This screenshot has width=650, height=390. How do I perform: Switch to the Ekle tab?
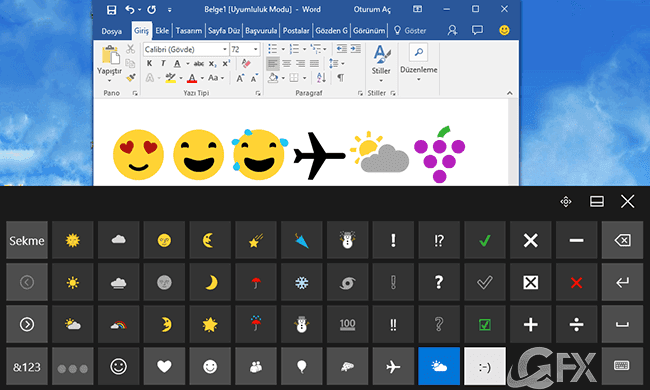point(162,31)
